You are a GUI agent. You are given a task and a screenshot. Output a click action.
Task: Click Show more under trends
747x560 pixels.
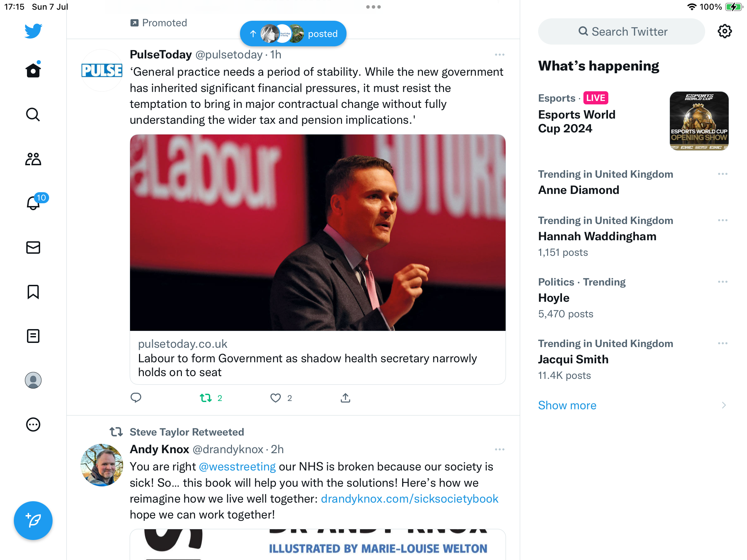(567, 405)
